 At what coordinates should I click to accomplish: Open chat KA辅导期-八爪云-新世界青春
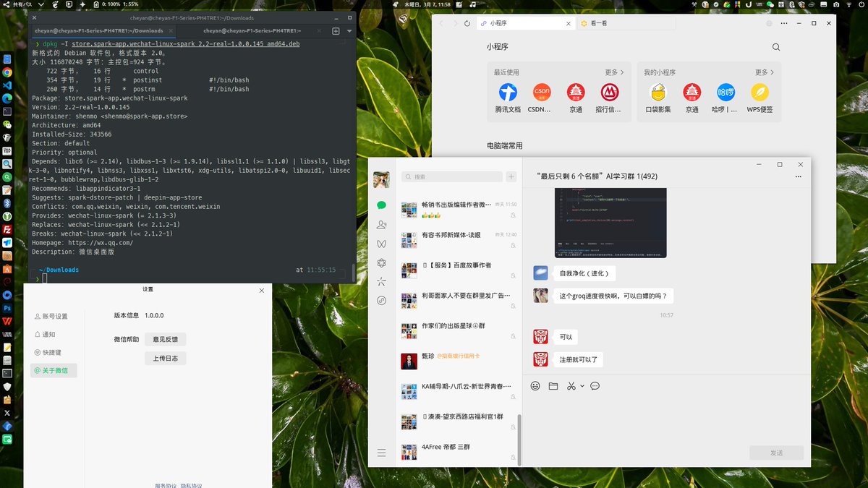(x=459, y=391)
